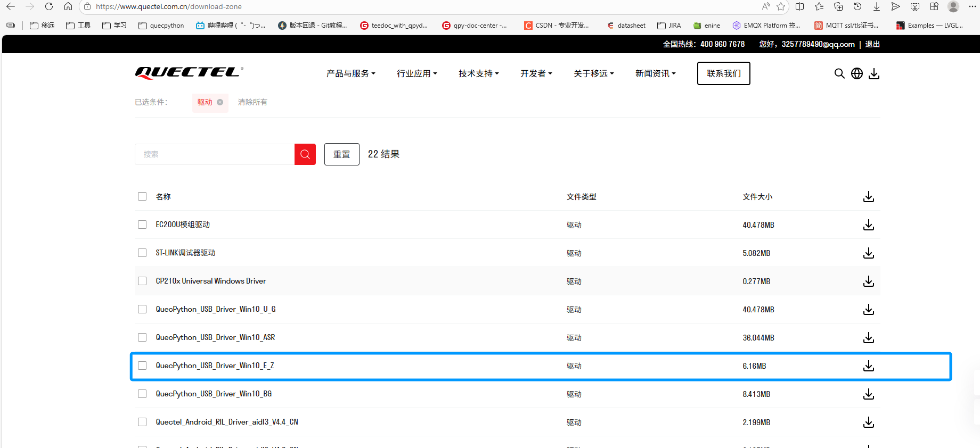Download the EC200U模组驱动 file
The height and width of the screenshot is (448, 980).
[869, 225]
